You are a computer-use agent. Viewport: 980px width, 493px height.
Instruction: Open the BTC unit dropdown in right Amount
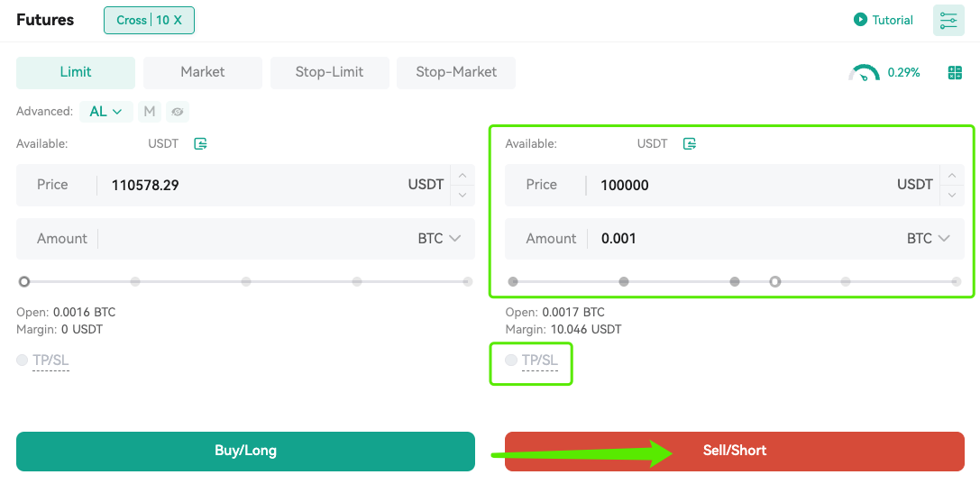coord(928,238)
